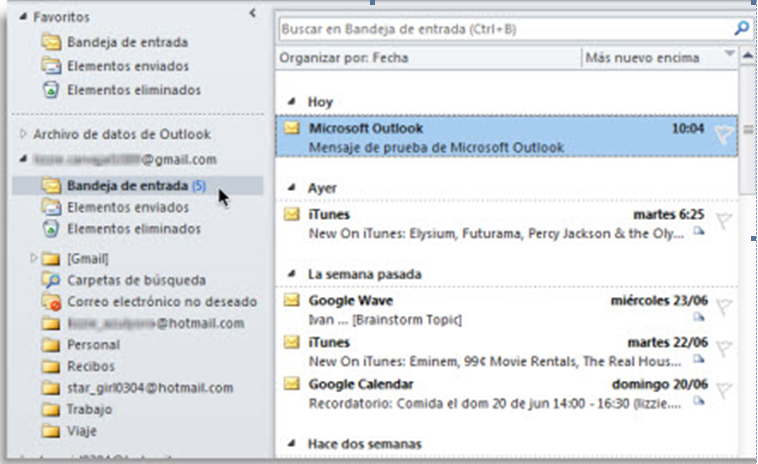Click the Favoritos deleted items recycle icon

(x=51, y=90)
